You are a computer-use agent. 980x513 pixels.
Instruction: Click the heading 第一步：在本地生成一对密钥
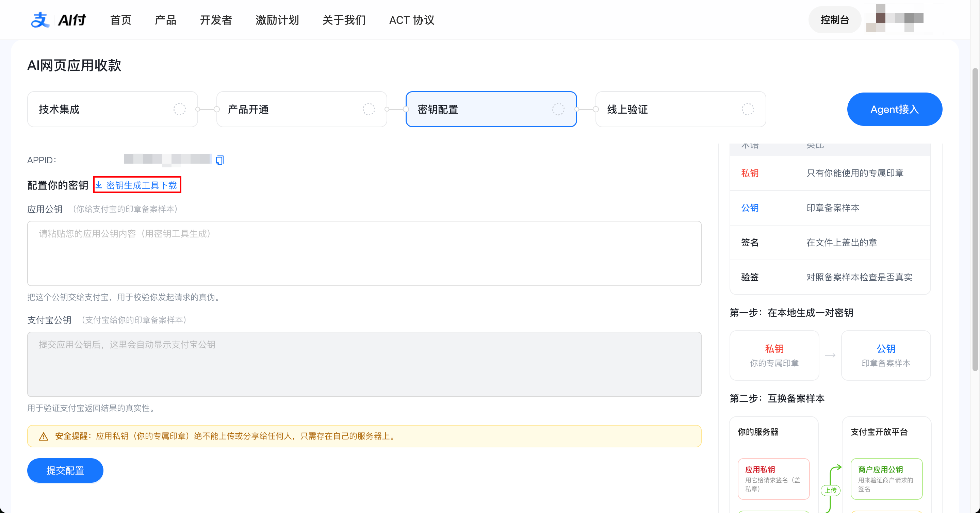pyautogui.click(x=791, y=313)
